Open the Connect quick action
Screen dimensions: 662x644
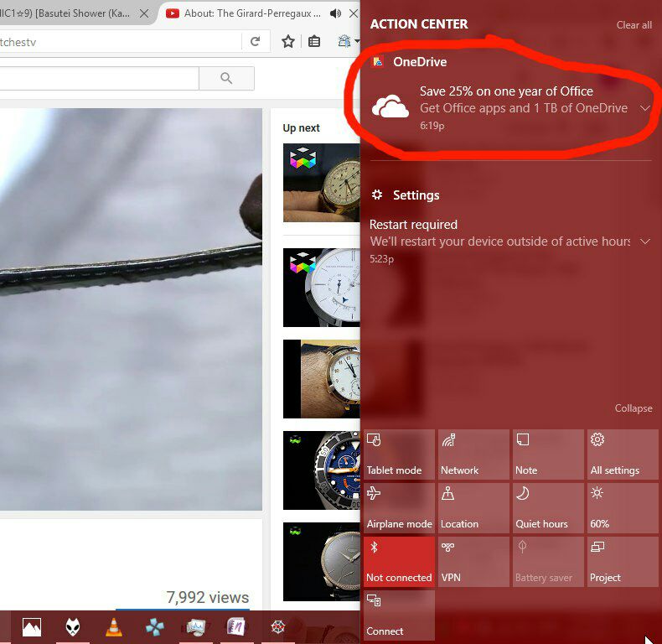(x=399, y=615)
